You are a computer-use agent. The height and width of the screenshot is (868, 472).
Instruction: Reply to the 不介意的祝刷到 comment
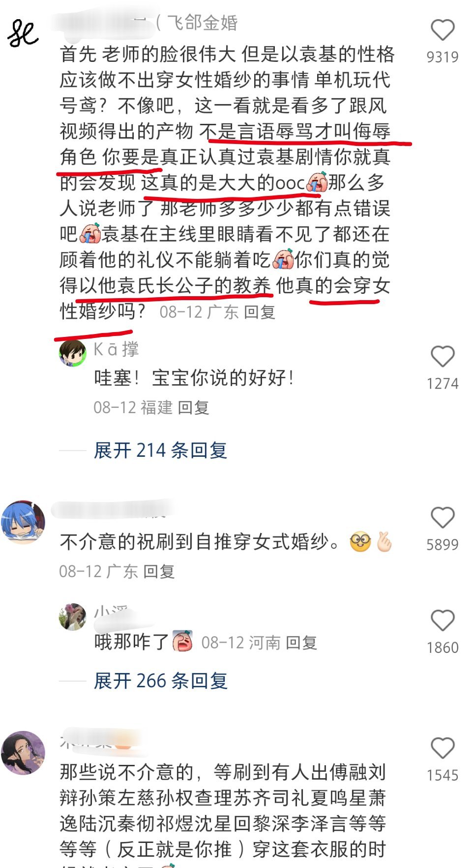(x=159, y=571)
